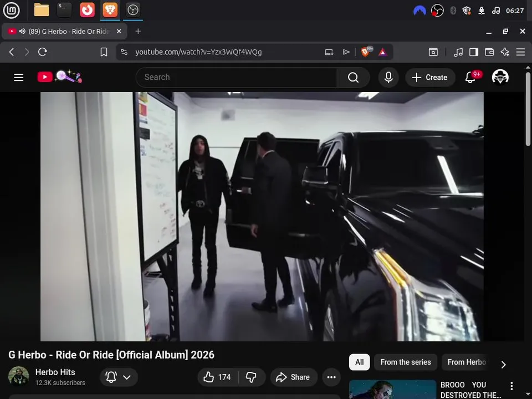Screen dimensions: 532x399
Task: Open the Herbo Hits channel name link
Action: coord(55,372)
